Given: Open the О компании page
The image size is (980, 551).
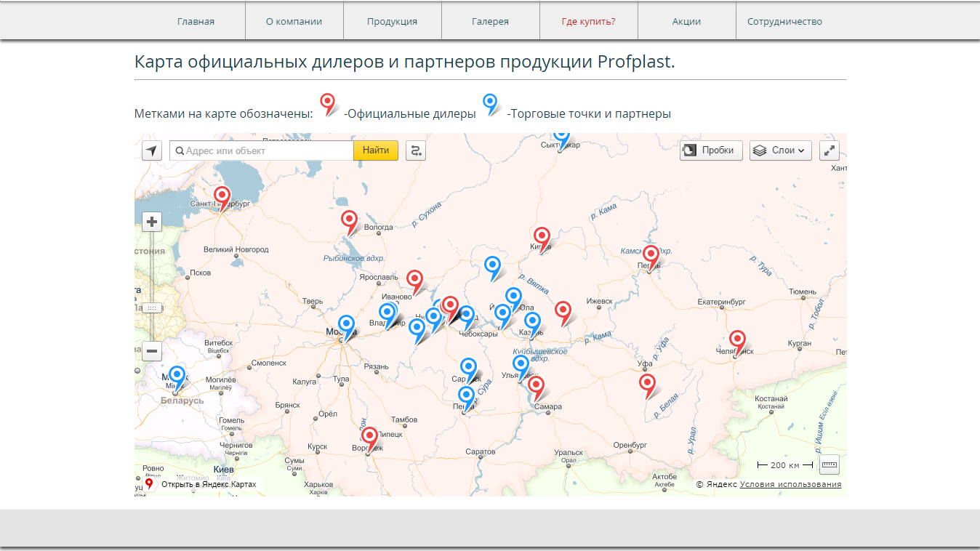Looking at the screenshot, I should [294, 21].
